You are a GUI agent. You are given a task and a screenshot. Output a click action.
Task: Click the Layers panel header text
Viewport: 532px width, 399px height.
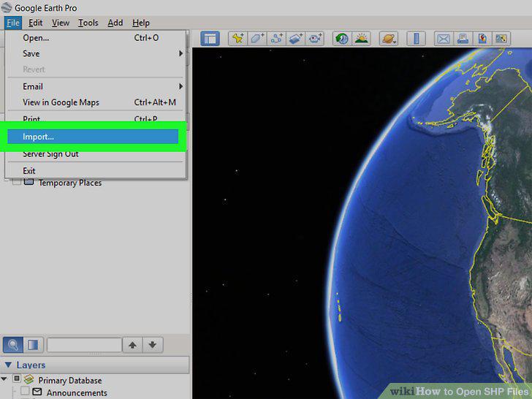pyautogui.click(x=31, y=365)
